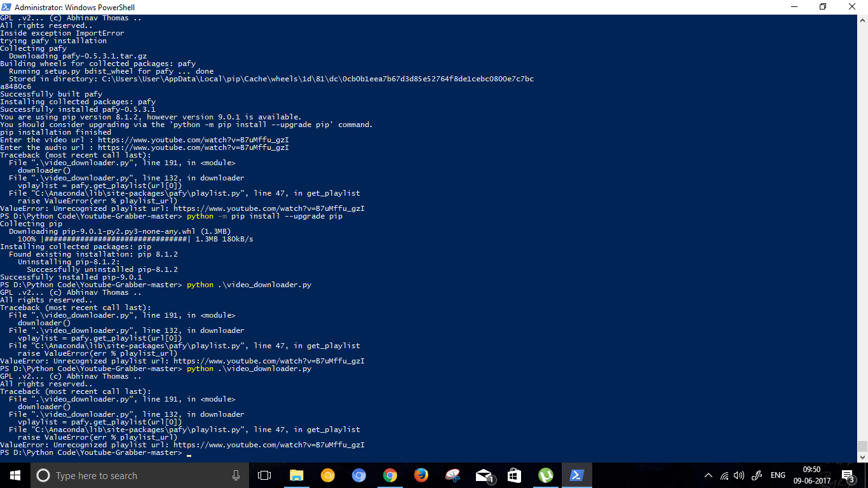Open the Windows Store taskbar icon
This screenshot has width=868, height=488.
coord(515,475)
